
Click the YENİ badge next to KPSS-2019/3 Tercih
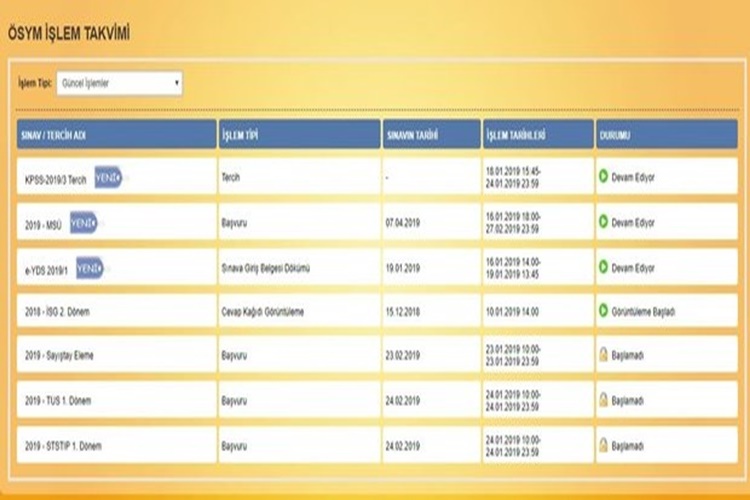[109, 178]
